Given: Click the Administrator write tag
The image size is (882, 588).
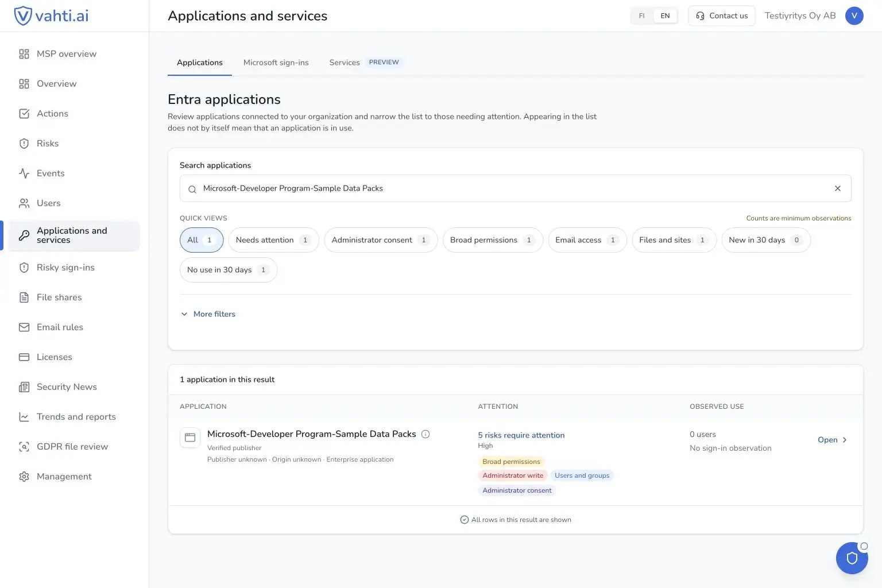Looking at the screenshot, I should tap(513, 475).
